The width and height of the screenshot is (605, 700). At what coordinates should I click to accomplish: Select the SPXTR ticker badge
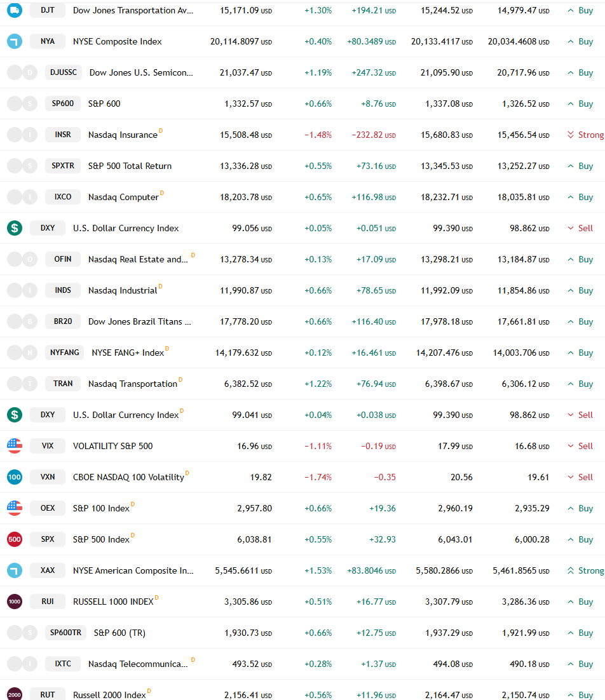coord(63,166)
